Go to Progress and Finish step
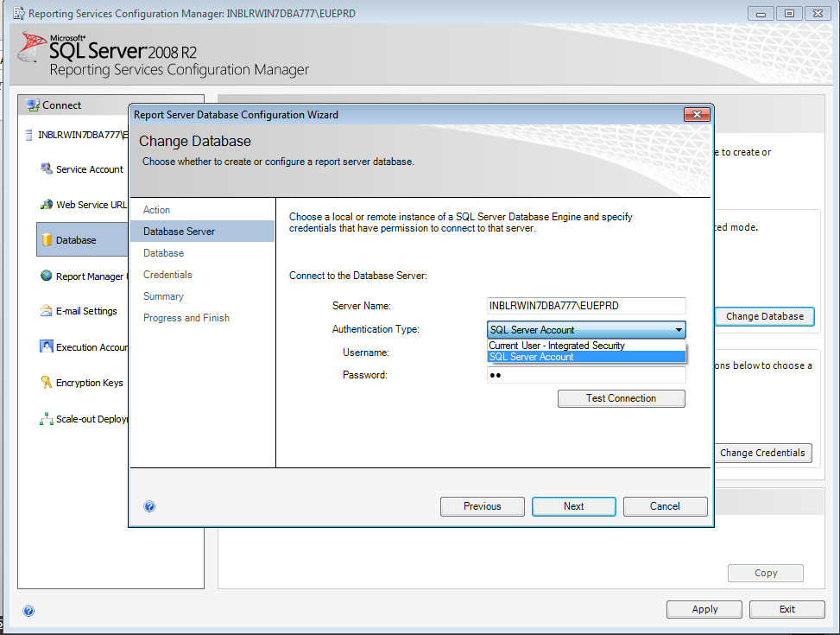 pos(186,318)
